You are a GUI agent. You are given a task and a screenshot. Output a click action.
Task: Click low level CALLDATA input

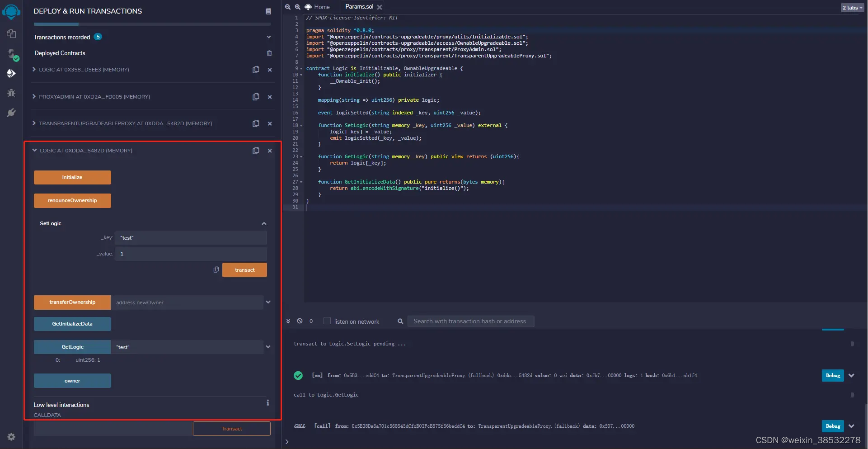click(113, 429)
